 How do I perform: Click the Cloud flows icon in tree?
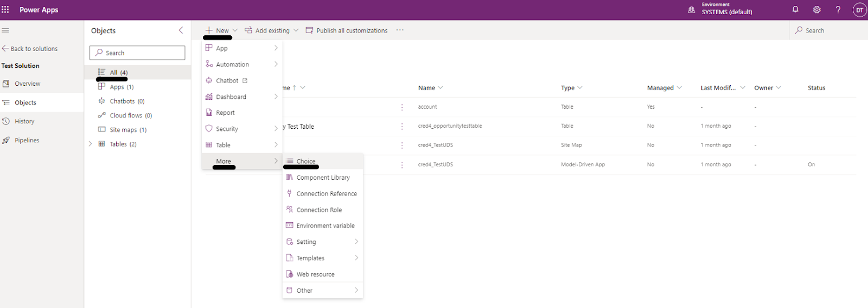point(101,115)
